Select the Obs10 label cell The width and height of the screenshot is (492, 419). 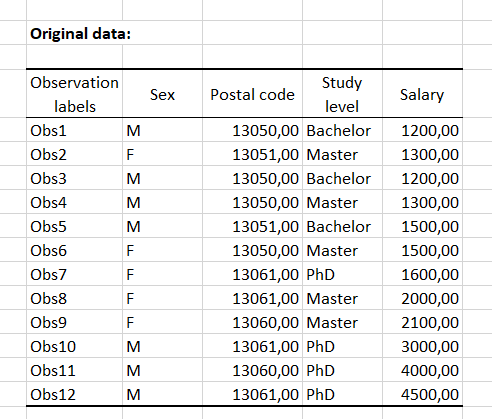coord(75,346)
